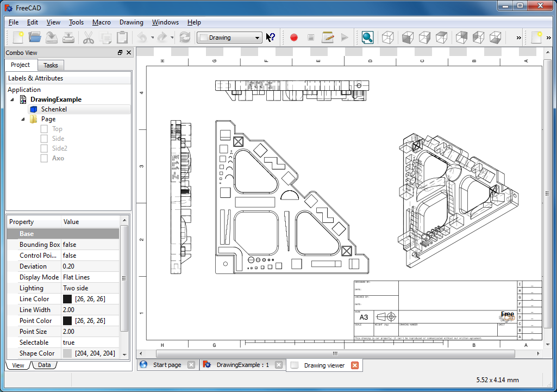This screenshot has height=392, width=557.
Task: Execute the macro with the play icon
Action: pos(345,38)
